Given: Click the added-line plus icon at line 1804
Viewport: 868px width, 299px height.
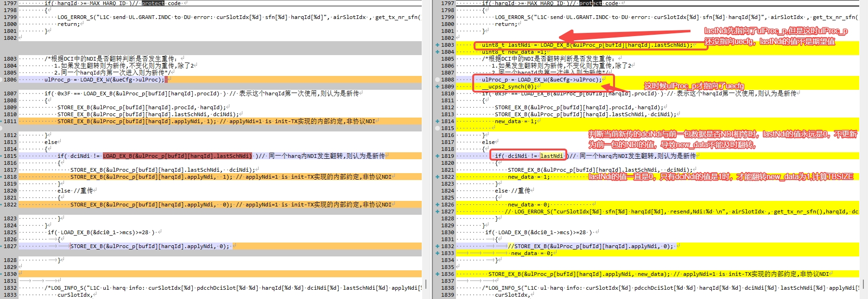Looking at the screenshot, I should point(437,52).
